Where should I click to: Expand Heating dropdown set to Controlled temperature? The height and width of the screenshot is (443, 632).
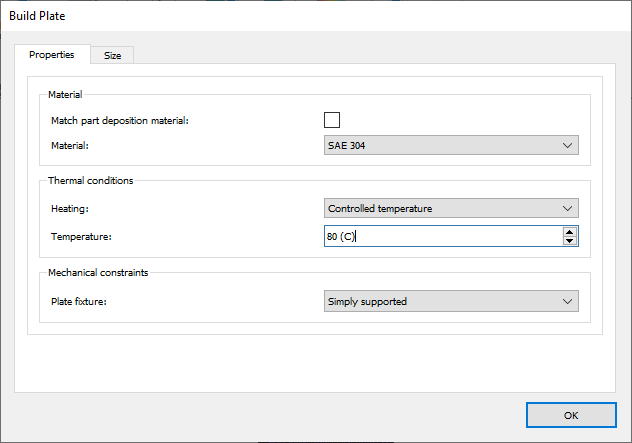pos(450,208)
